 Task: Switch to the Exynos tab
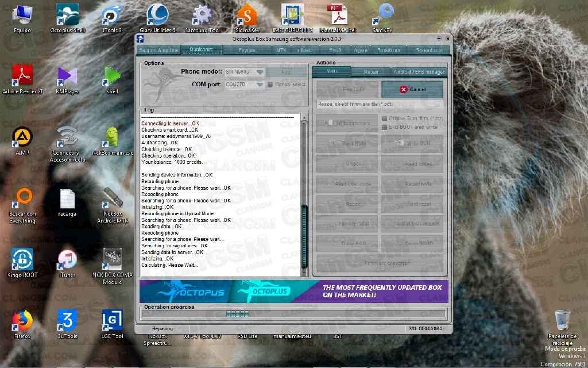(x=247, y=50)
